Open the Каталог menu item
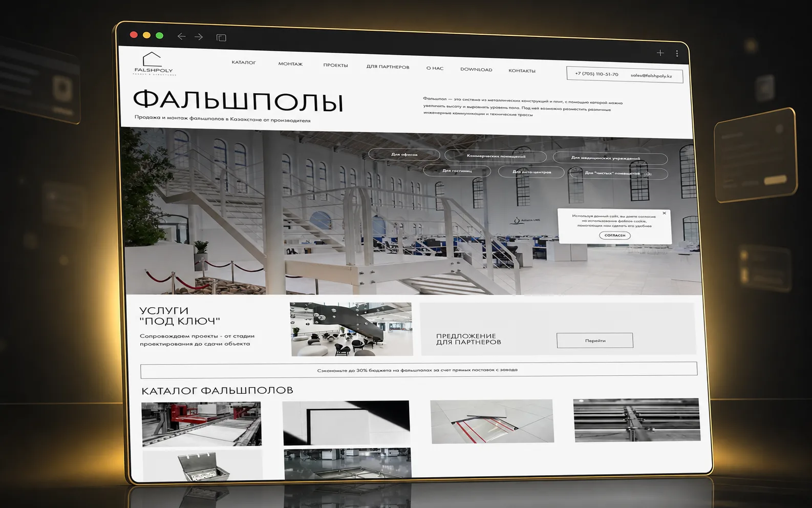812x508 pixels. [x=244, y=62]
